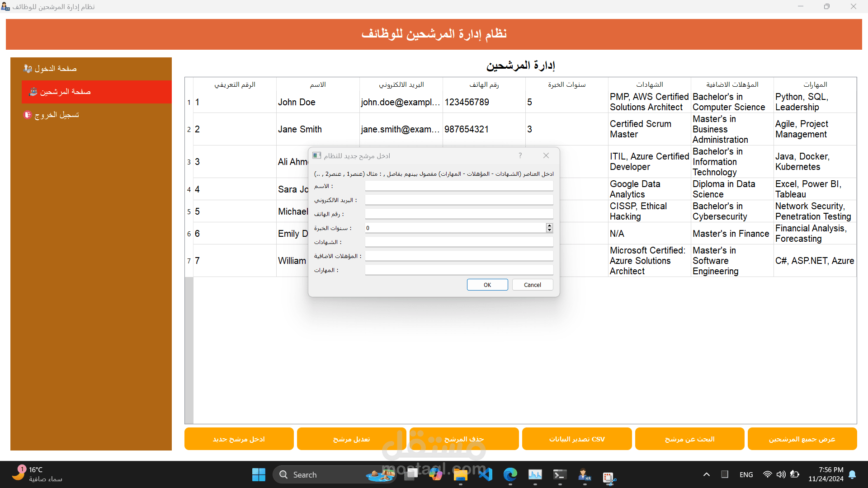
Task: Open Microsoft Edge from taskbar
Action: point(510,474)
